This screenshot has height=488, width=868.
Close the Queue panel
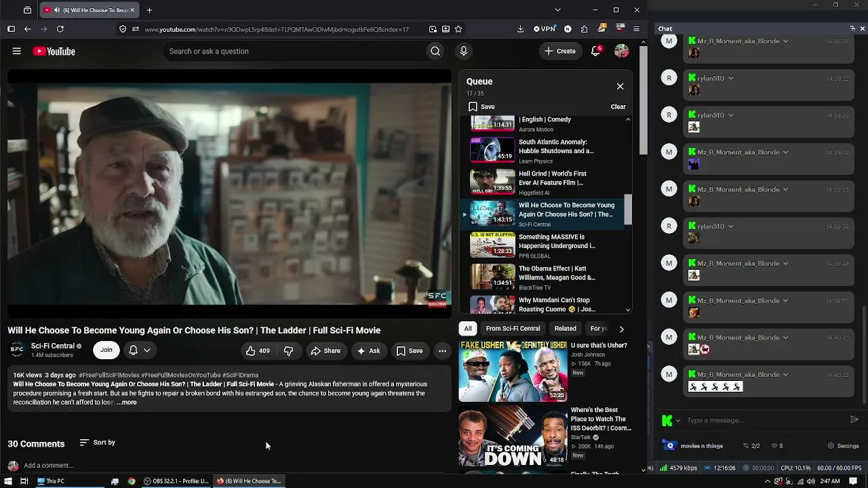620,86
